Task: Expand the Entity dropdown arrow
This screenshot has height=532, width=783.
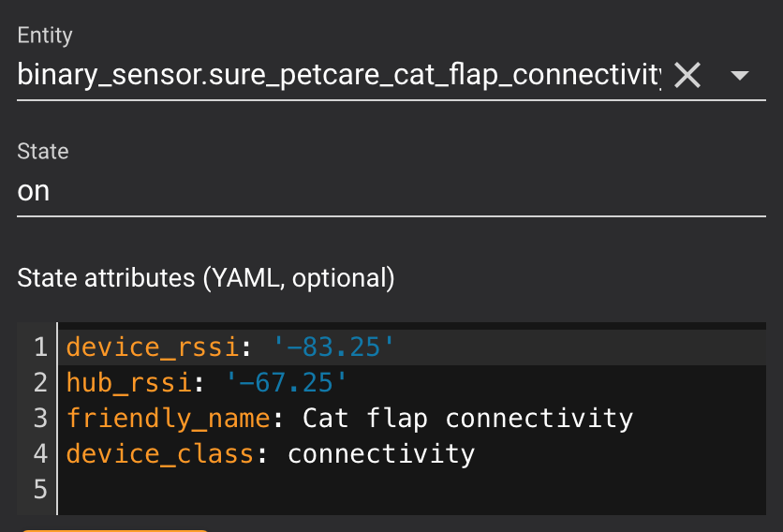Action: coord(739,76)
